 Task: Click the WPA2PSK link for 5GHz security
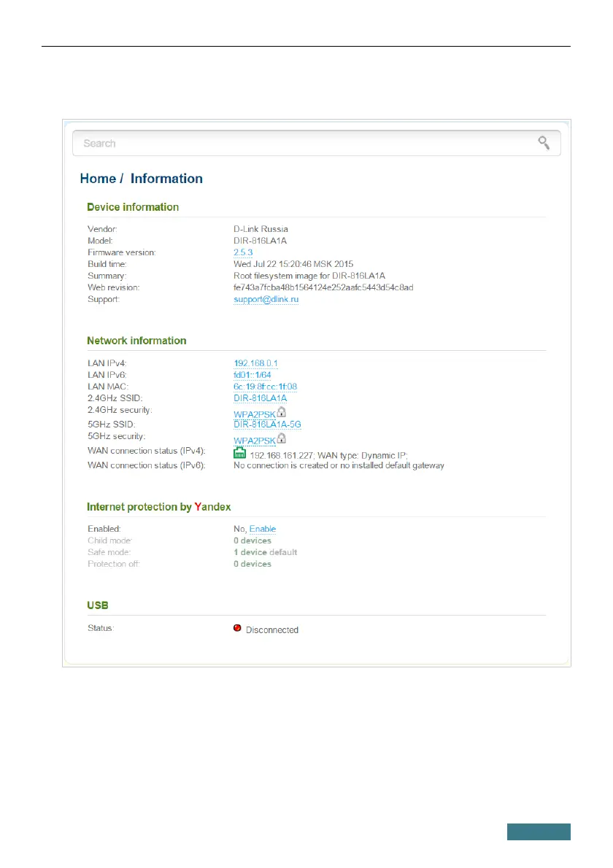(x=255, y=441)
